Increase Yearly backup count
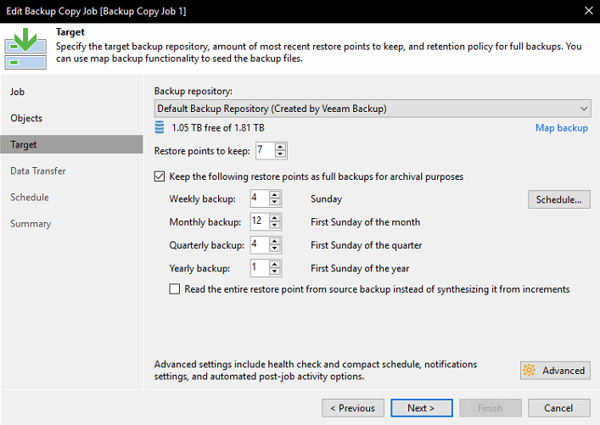The image size is (600, 425). (x=275, y=264)
